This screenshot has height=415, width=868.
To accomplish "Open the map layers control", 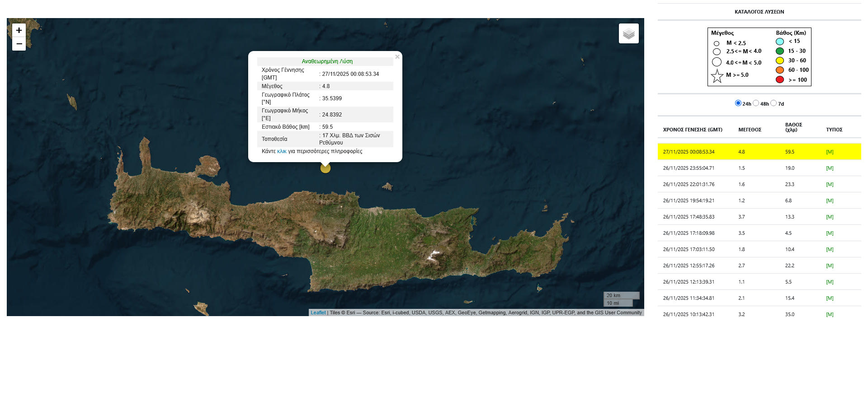I will [x=628, y=33].
